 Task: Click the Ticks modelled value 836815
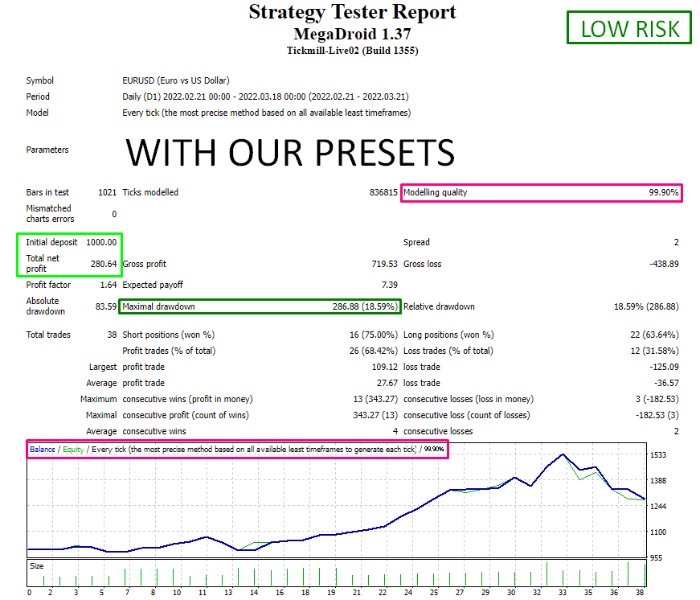point(383,192)
